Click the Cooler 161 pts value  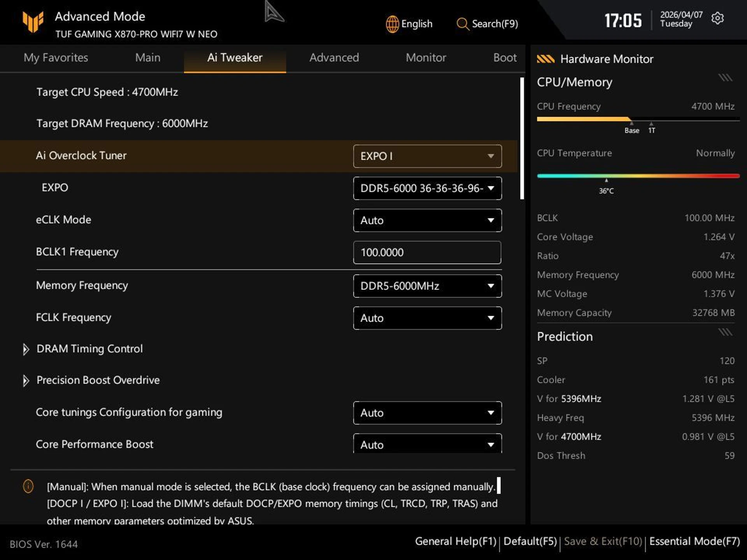[x=719, y=380]
